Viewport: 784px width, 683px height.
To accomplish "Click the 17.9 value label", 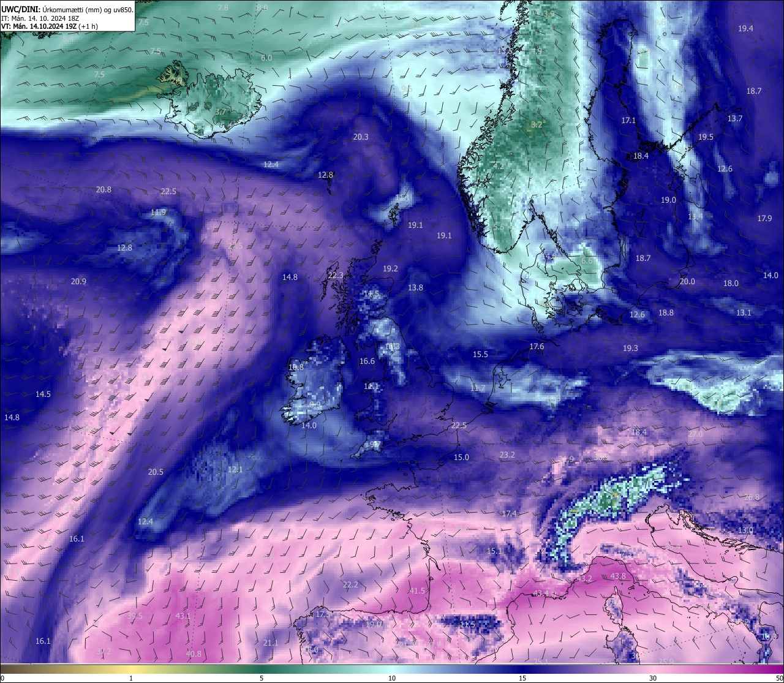I will coord(765,218).
